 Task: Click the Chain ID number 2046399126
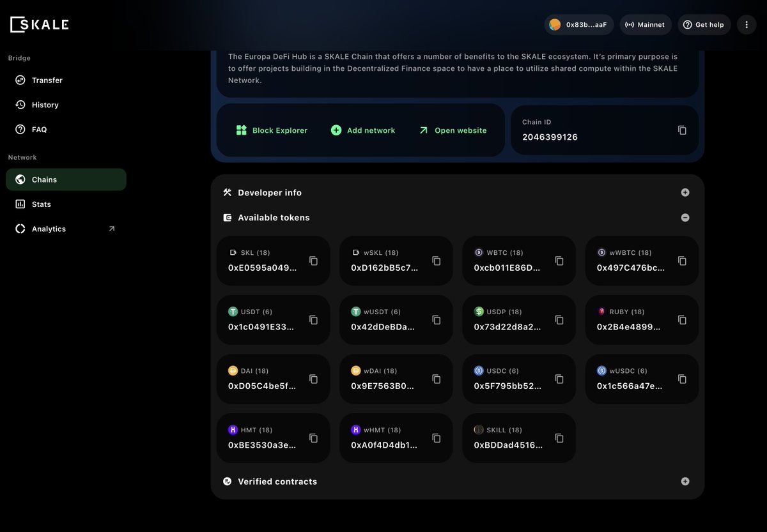click(x=550, y=137)
